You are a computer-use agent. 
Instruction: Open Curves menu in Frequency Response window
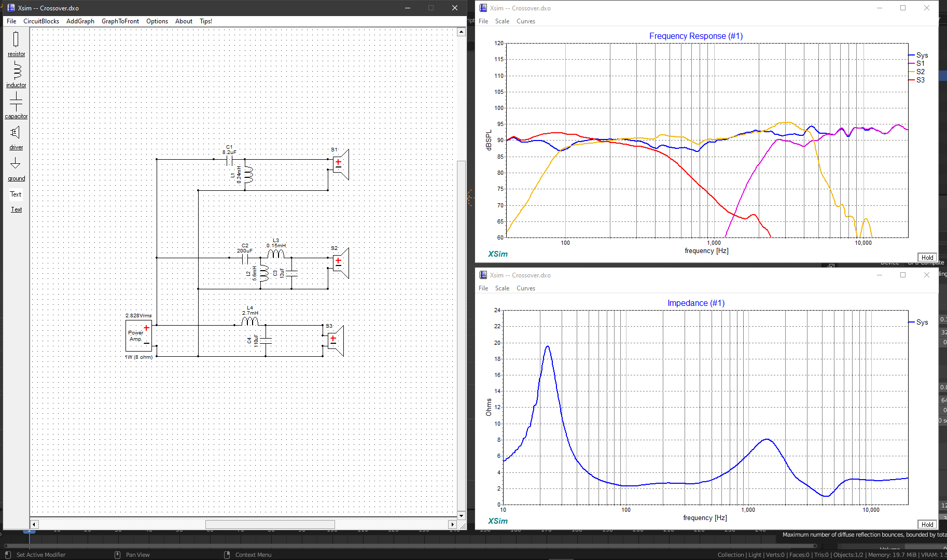[x=526, y=21]
